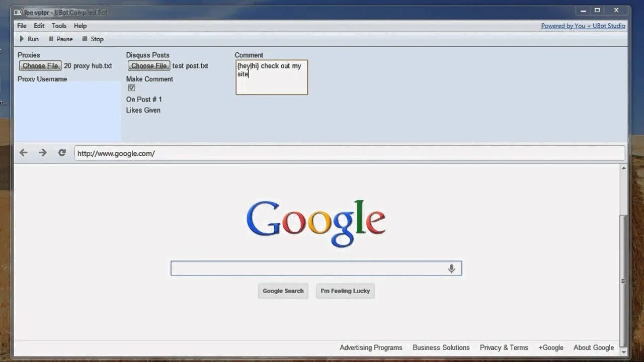Open Business Solutions link

click(x=441, y=347)
